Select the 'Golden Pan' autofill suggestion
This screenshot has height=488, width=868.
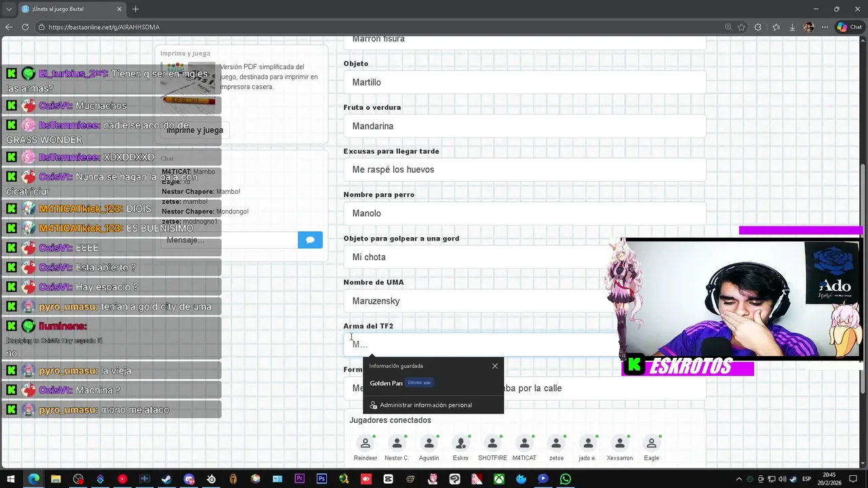pos(433,383)
